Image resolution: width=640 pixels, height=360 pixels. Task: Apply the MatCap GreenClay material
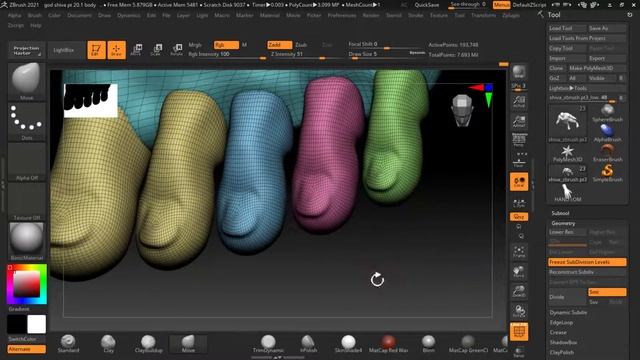(x=468, y=344)
